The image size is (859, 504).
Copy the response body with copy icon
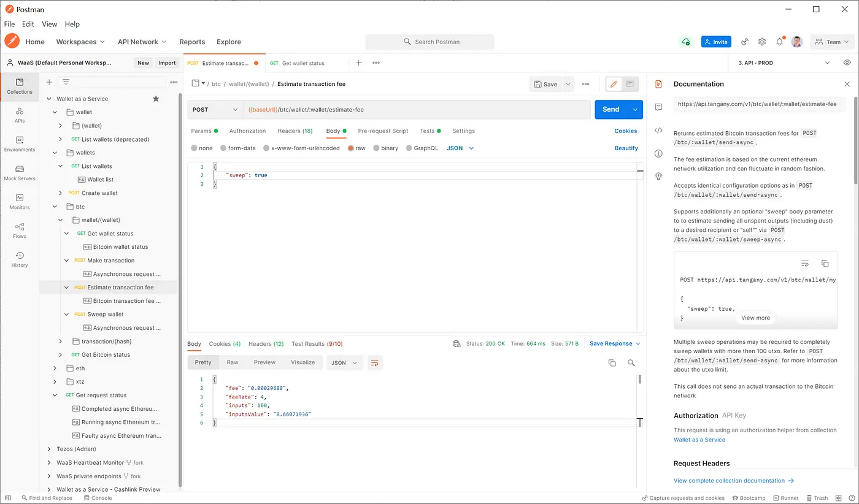pyautogui.click(x=612, y=363)
